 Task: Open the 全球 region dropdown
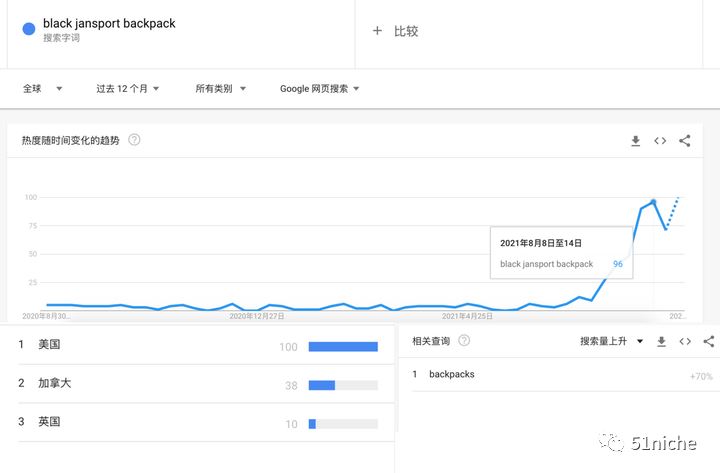click(43, 89)
